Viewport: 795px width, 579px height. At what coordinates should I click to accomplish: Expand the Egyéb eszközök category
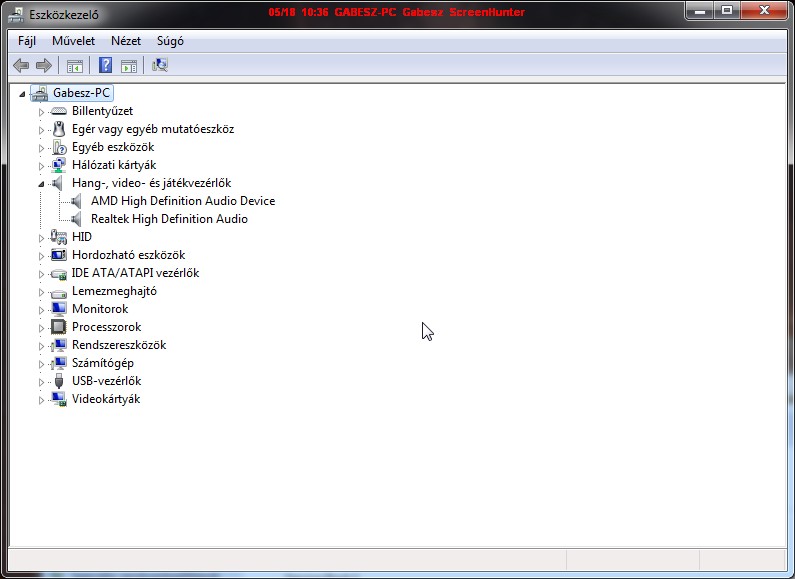point(41,148)
